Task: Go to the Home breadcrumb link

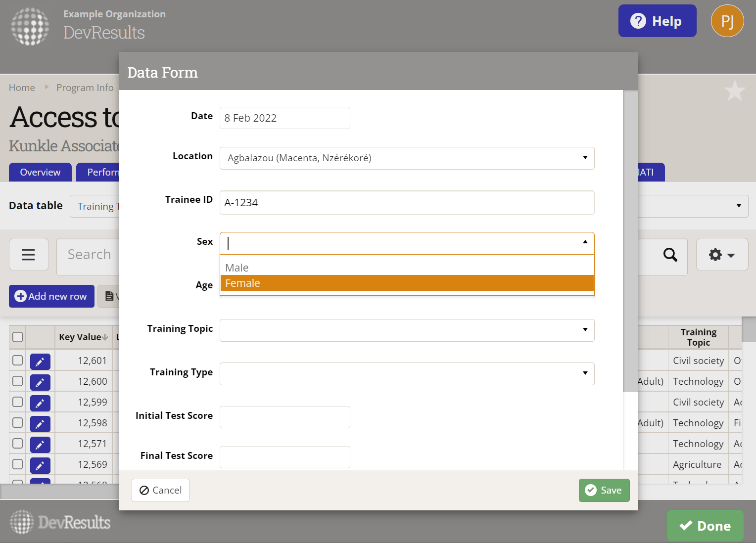Action: tap(22, 88)
